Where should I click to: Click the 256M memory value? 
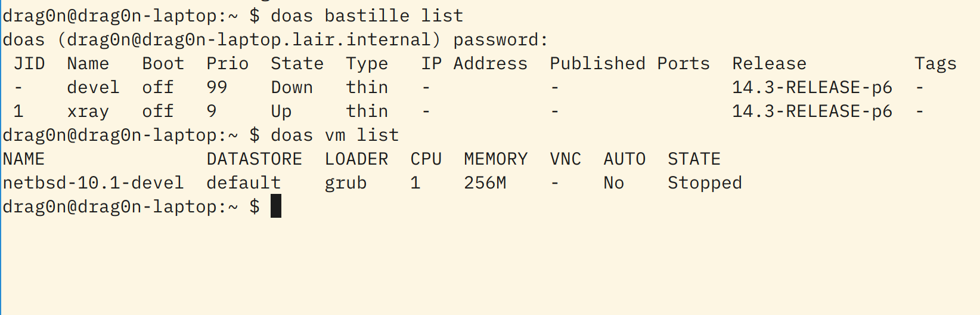pos(485,183)
